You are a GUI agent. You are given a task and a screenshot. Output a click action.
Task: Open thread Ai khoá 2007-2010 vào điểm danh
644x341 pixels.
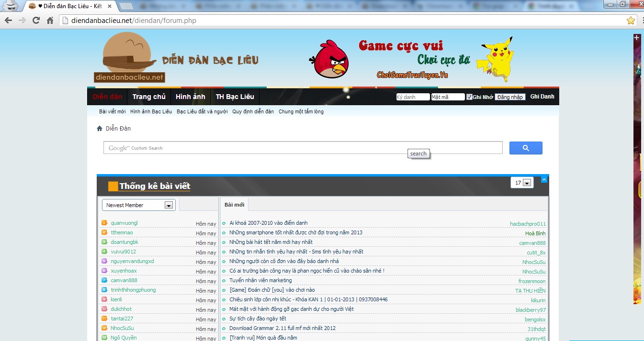[269, 223]
